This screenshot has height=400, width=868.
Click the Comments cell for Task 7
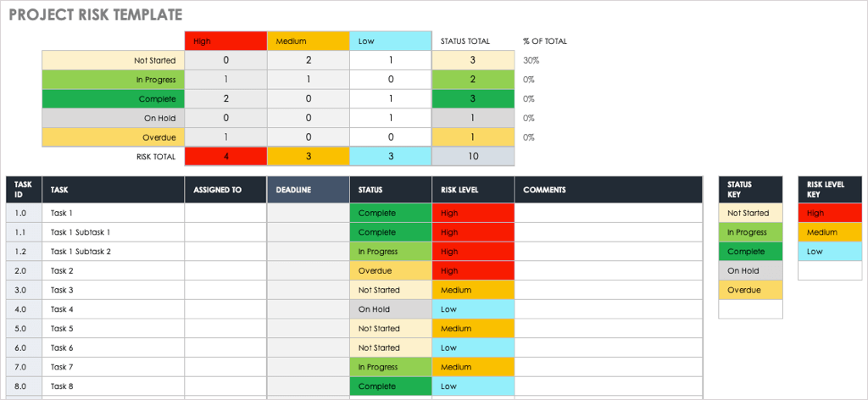tap(609, 367)
